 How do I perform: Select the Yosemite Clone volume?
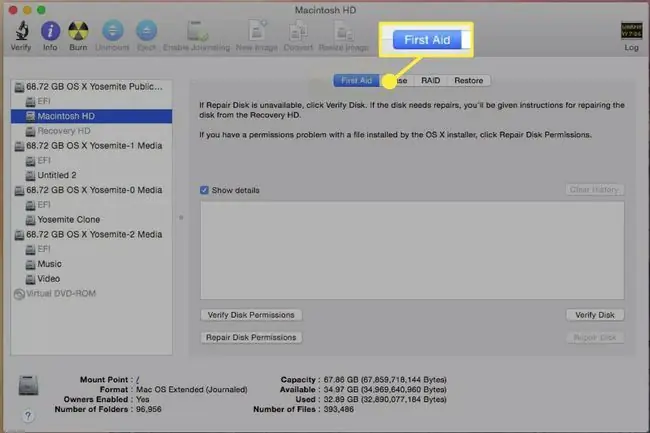pyautogui.click(x=92, y=220)
